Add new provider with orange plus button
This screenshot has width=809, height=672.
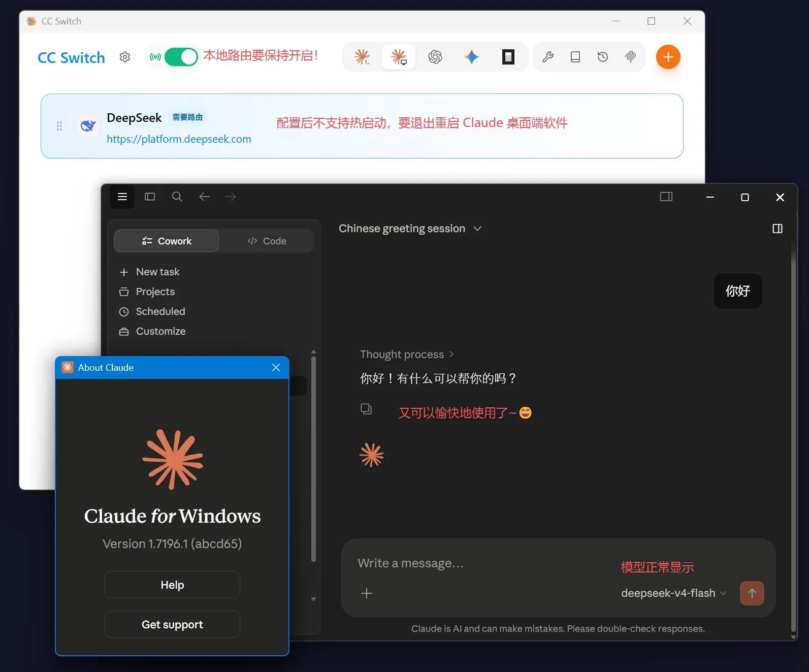pos(668,57)
